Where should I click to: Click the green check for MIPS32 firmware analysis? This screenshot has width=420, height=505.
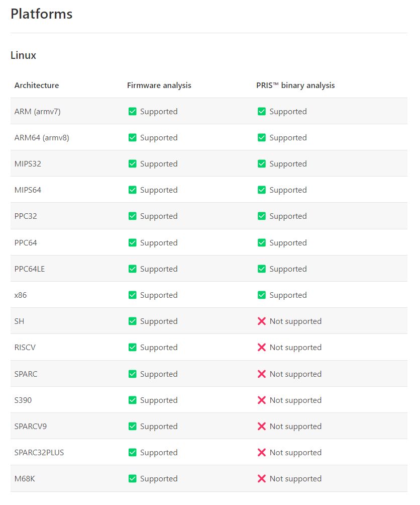click(x=132, y=163)
